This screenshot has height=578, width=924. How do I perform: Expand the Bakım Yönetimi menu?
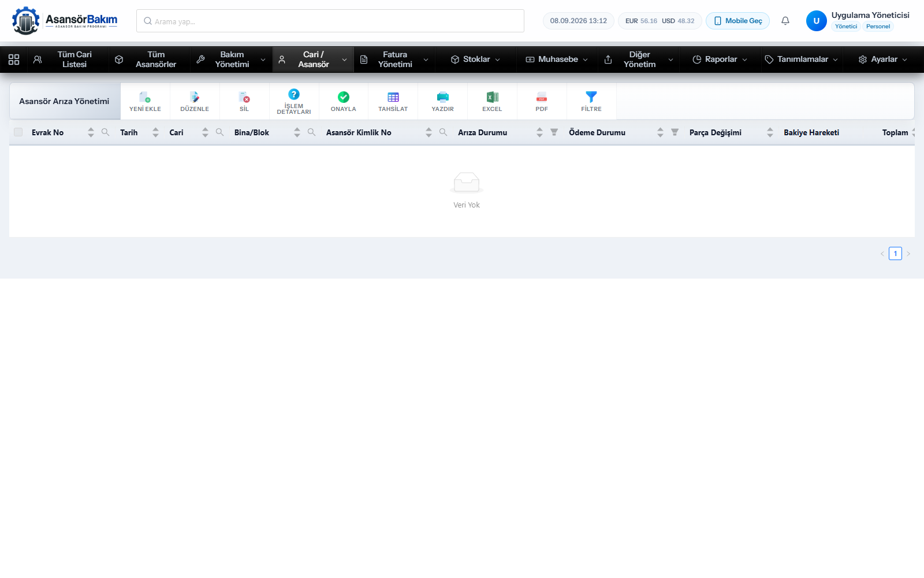click(231, 60)
